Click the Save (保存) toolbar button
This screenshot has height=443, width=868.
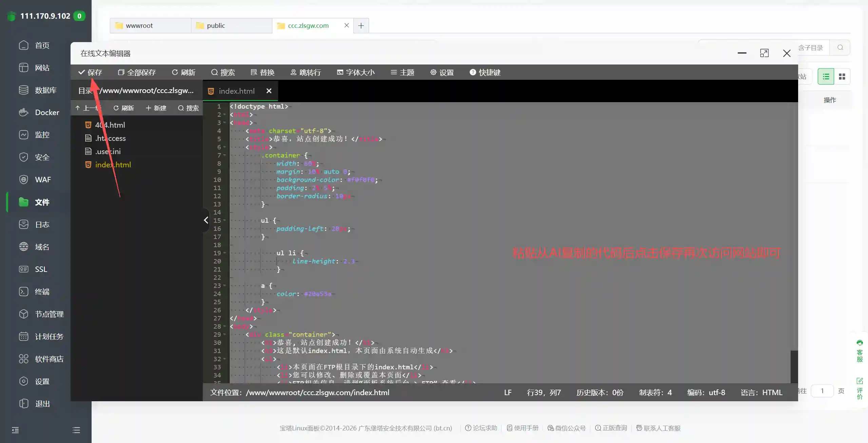[90, 72]
